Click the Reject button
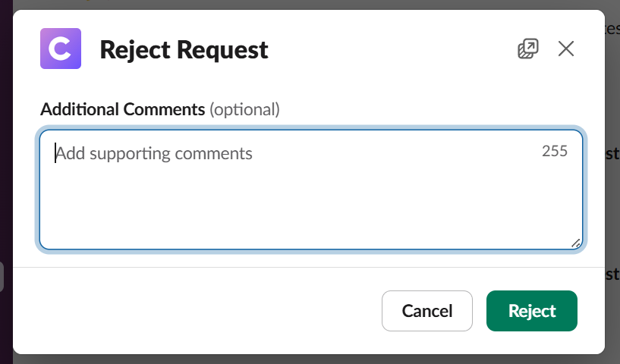 (531, 311)
